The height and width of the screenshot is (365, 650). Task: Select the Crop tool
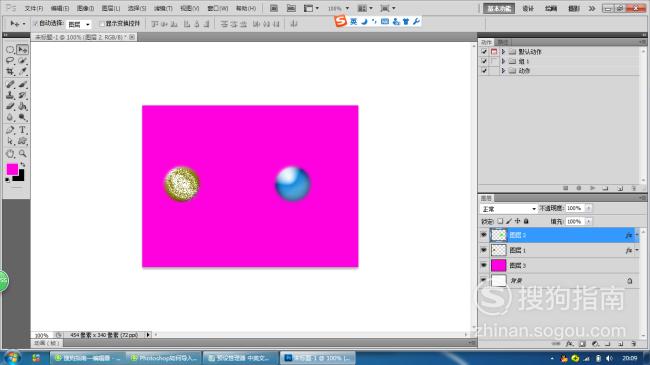point(10,72)
